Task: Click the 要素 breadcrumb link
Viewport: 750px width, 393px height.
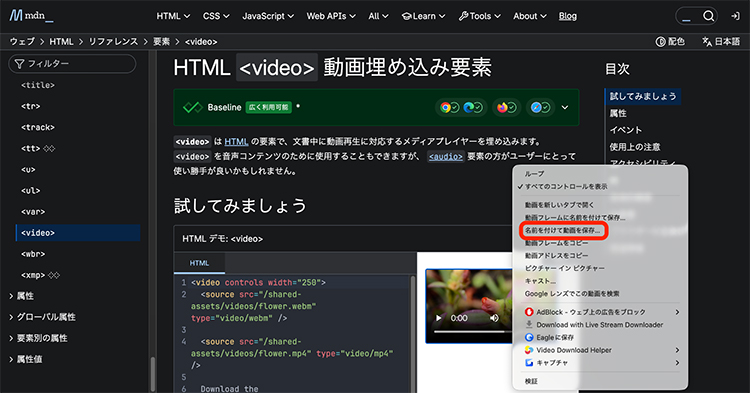Action: pos(161,42)
